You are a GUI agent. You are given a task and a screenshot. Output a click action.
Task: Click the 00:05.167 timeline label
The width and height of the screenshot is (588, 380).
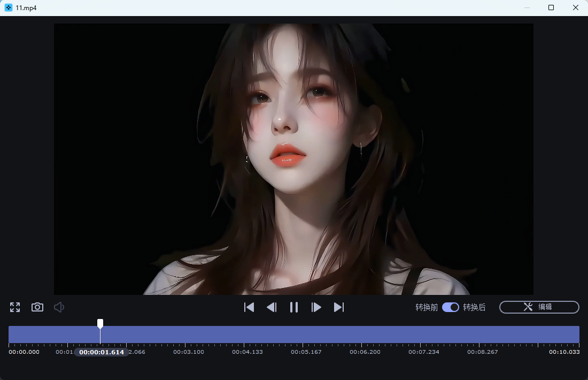tap(306, 352)
